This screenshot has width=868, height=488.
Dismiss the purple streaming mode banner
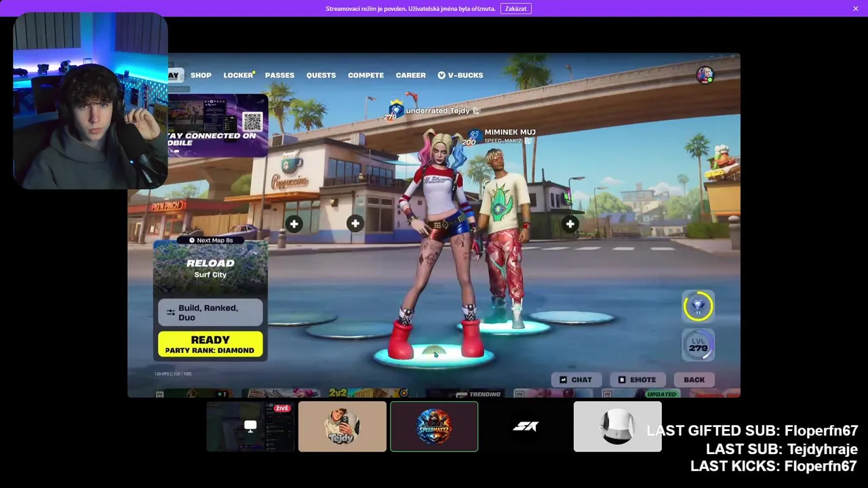click(x=856, y=9)
